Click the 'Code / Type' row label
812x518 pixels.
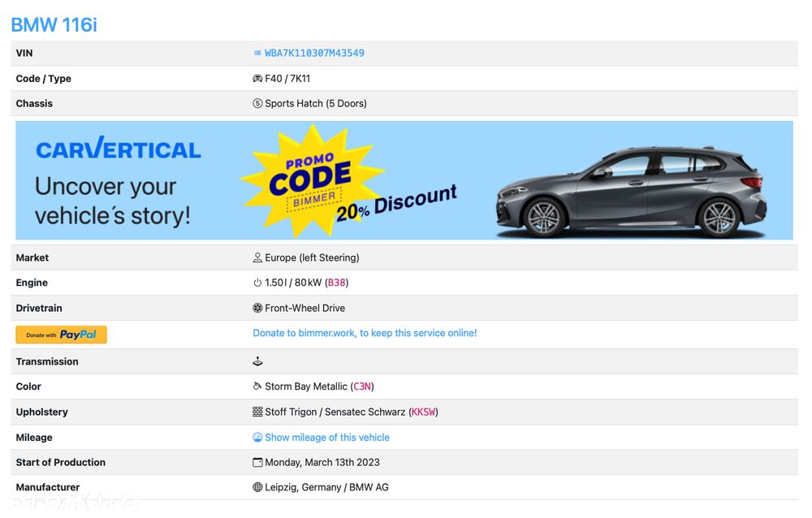44,78
